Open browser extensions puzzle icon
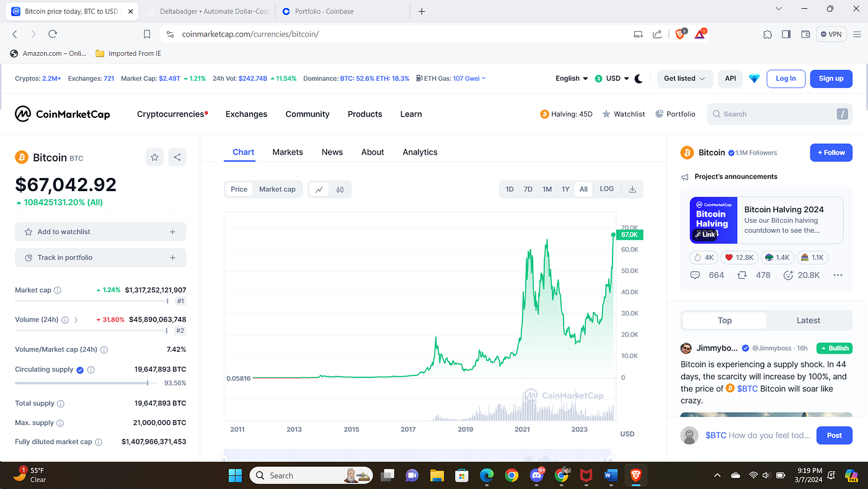Viewport: 868px width, 489px height. pyautogui.click(x=768, y=34)
